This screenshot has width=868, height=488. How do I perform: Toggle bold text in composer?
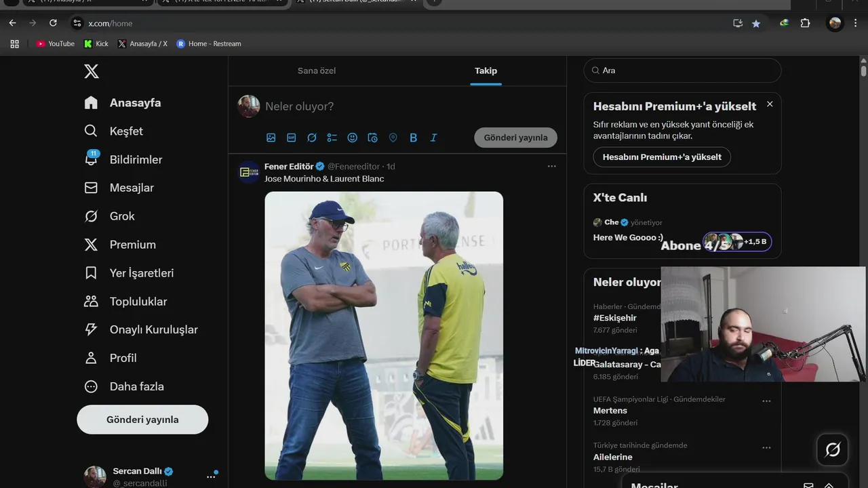coord(414,138)
